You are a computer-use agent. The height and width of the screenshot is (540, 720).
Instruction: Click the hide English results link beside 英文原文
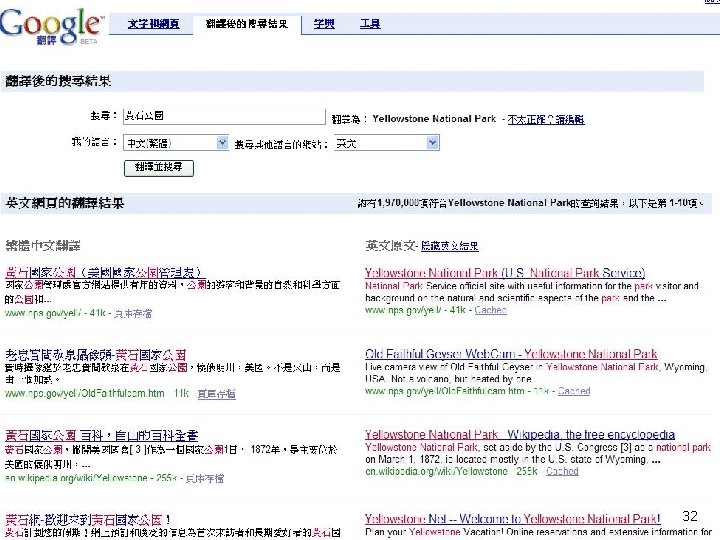pos(450,246)
